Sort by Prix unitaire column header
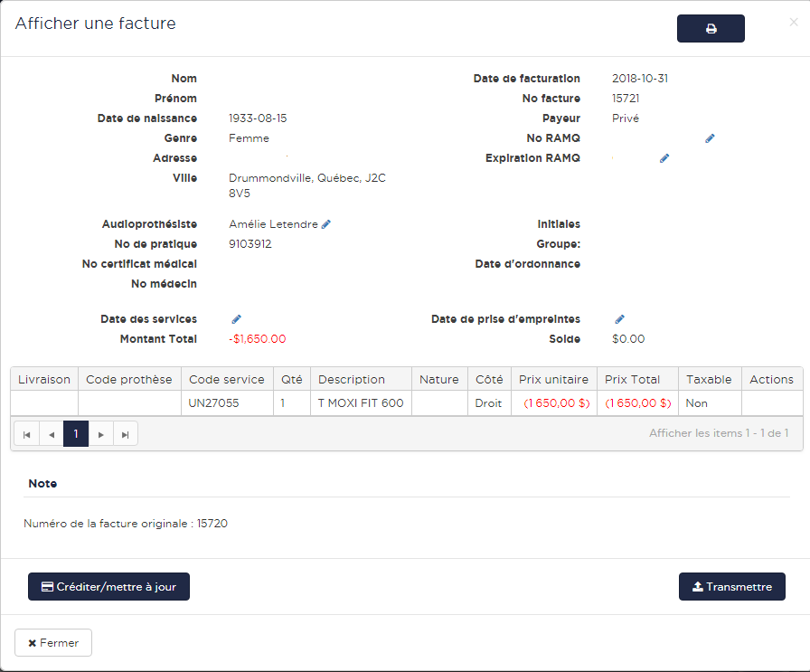810x672 pixels. pyautogui.click(x=553, y=379)
